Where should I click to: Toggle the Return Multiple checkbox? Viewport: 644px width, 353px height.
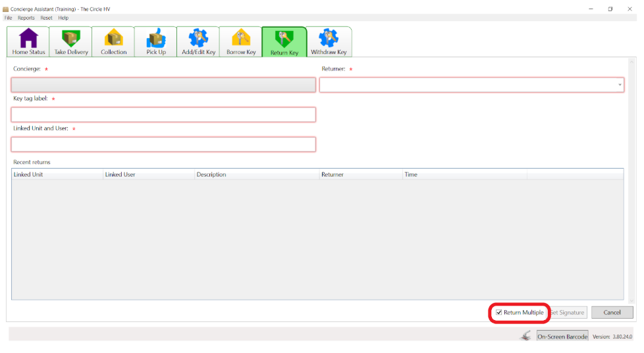click(x=498, y=312)
